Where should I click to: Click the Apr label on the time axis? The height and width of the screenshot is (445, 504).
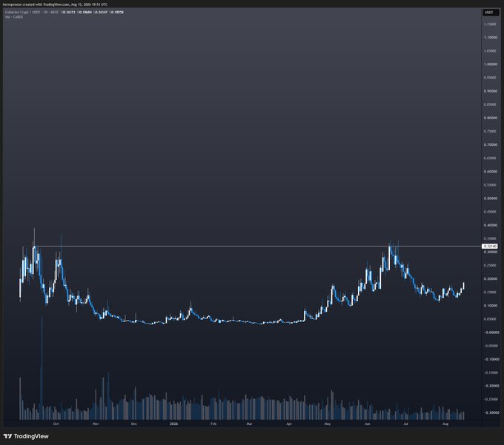289,424
